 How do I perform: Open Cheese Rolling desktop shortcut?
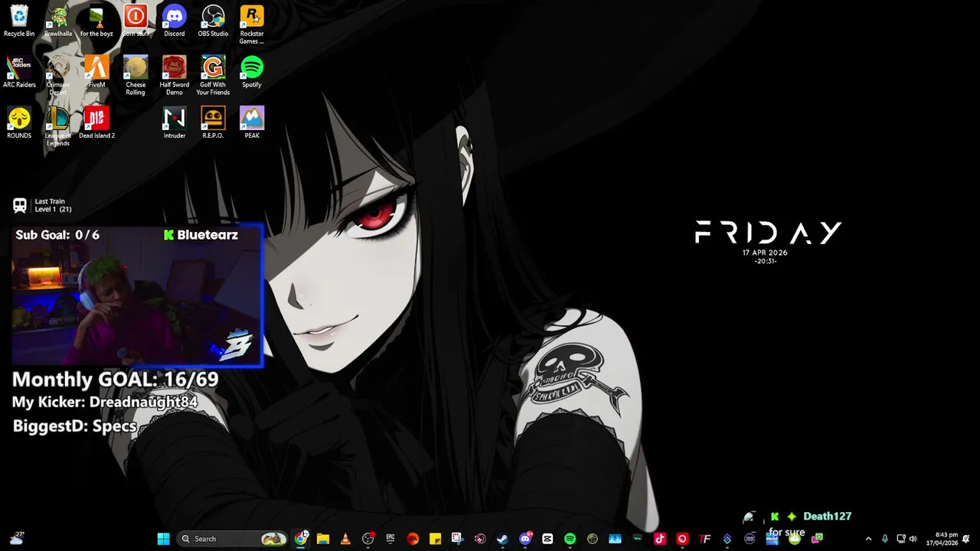pyautogui.click(x=136, y=76)
